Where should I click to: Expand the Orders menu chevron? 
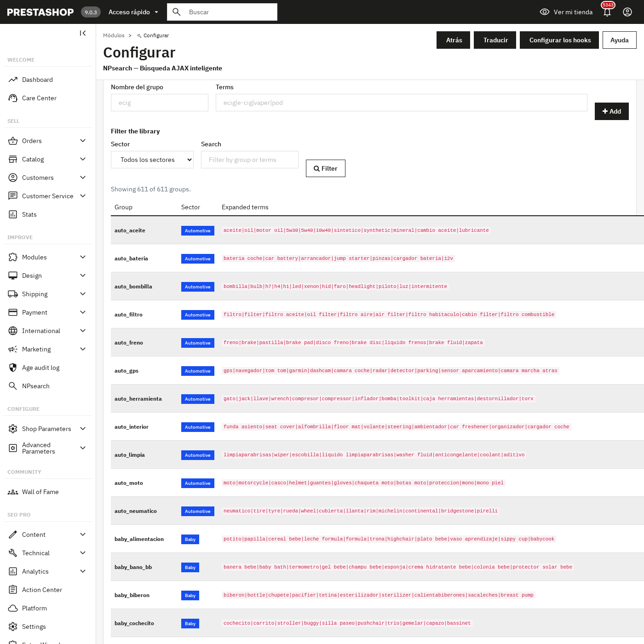(x=83, y=141)
